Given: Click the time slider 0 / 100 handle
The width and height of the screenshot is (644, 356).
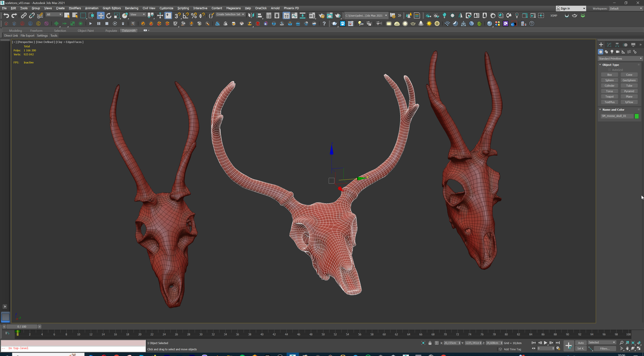Looking at the screenshot, I should point(22,326).
